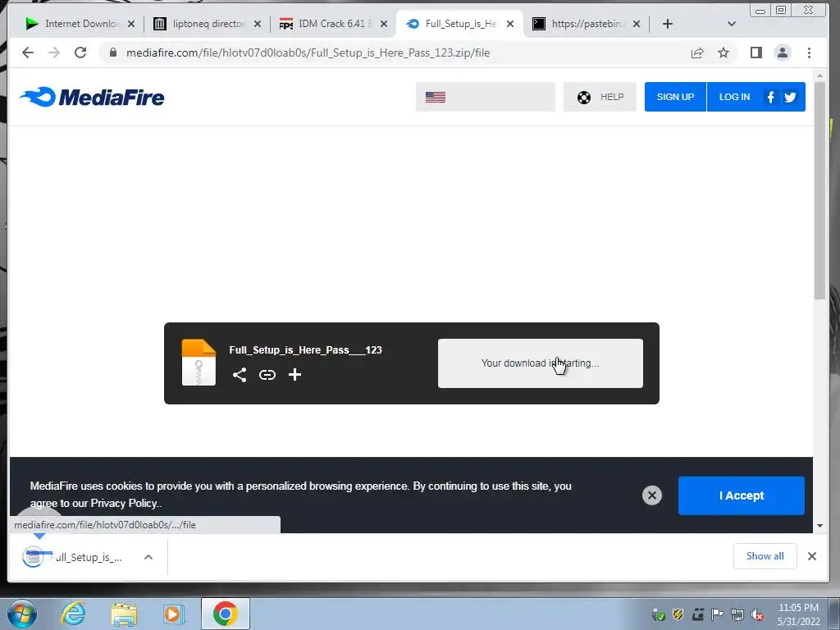Close the pastebin tab
Screen dimensions: 840x630
pos(637,24)
